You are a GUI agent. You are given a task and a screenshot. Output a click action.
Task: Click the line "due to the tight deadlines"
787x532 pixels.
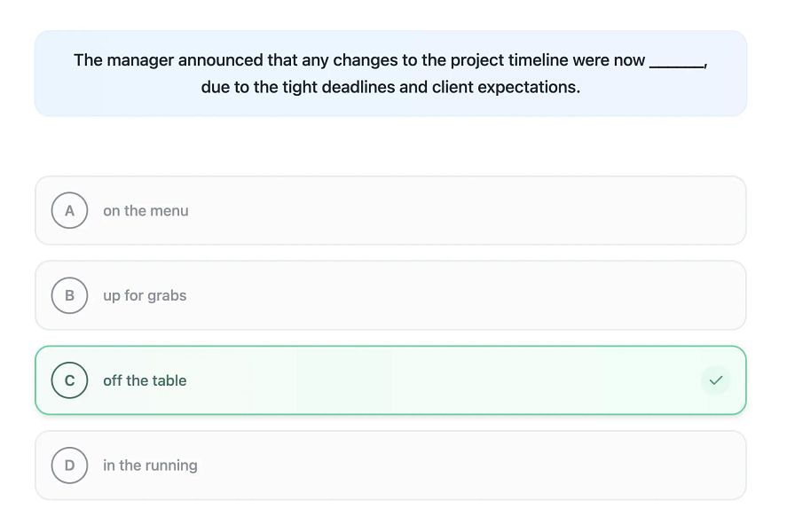pos(390,87)
